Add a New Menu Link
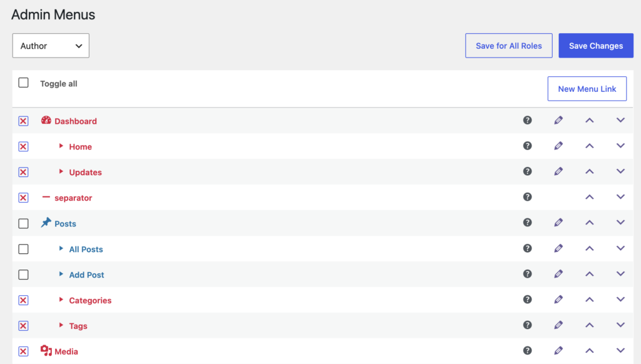Viewport: 641px width, 364px height. pos(587,89)
